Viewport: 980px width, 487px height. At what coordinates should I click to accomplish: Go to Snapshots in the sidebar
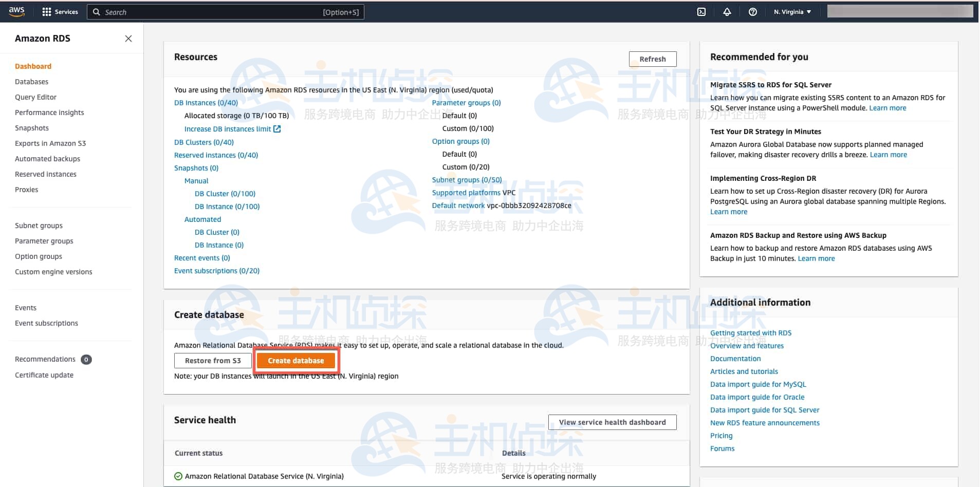32,128
